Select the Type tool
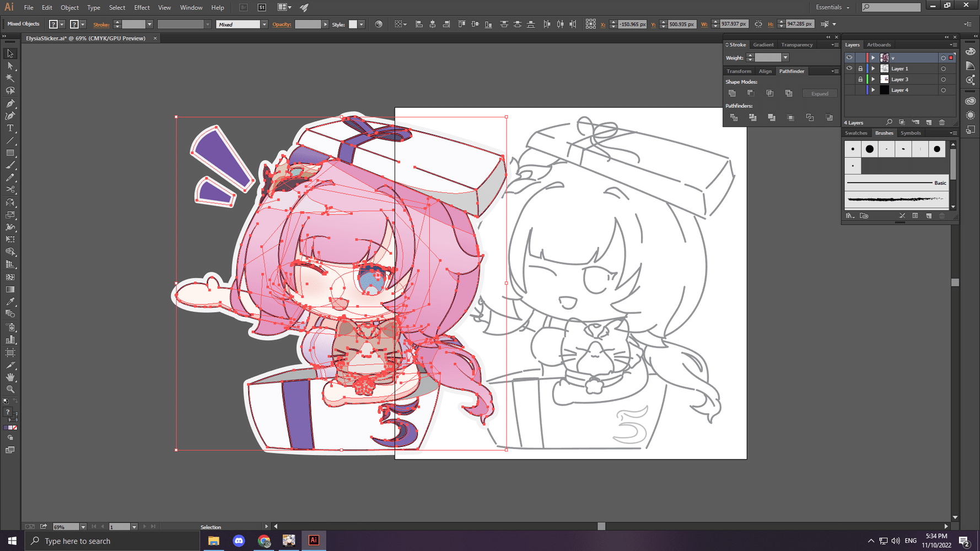 [10, 128]
